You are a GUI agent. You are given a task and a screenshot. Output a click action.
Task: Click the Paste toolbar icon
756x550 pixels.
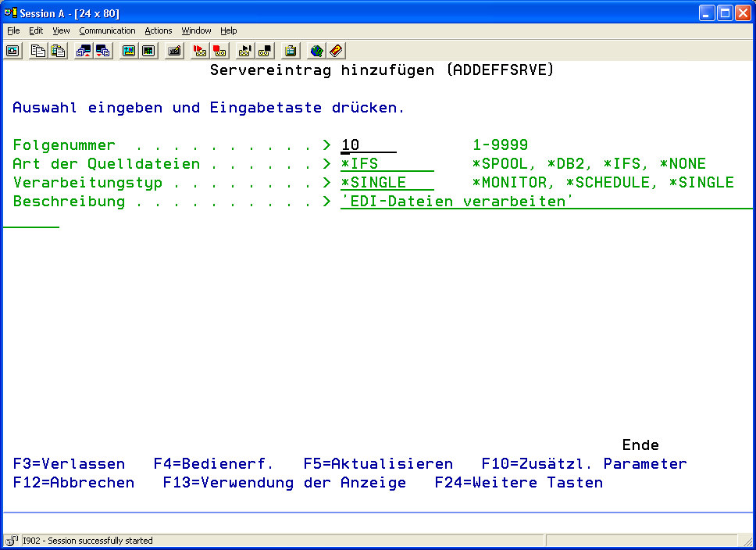coord(58,51)
